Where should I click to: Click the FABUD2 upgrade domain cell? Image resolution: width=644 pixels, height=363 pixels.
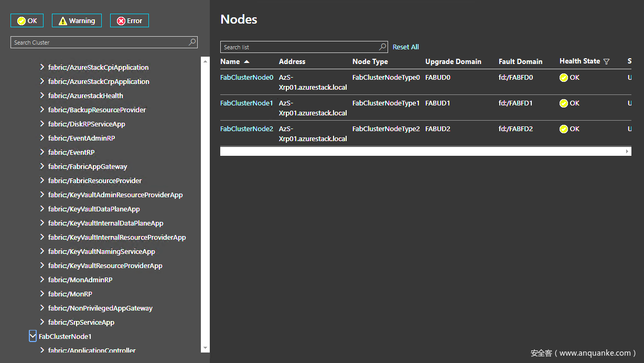pos(438,129)
